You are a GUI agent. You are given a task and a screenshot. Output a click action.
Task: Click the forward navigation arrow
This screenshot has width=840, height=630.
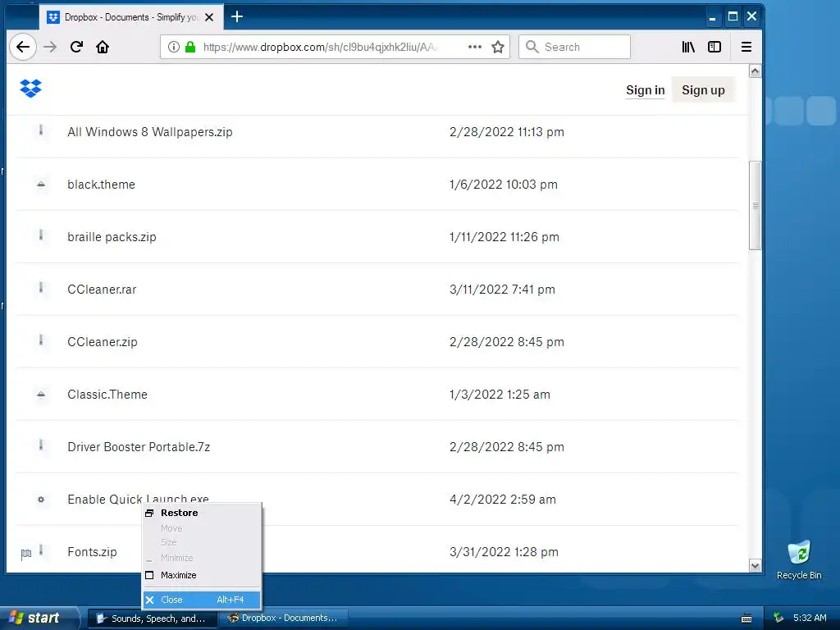[x=50, y=47]
